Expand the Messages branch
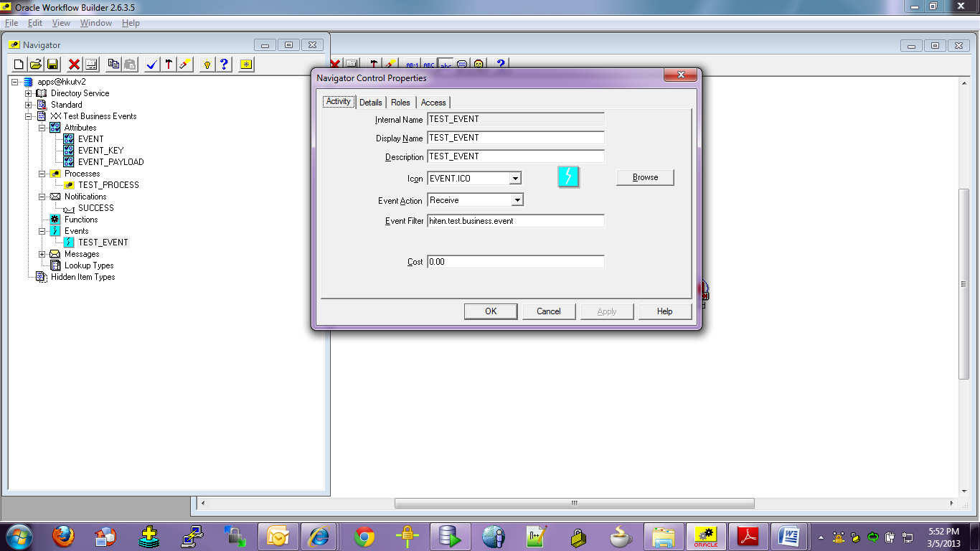Viewport: 980px width, 551px height. [x=42, y=254]
